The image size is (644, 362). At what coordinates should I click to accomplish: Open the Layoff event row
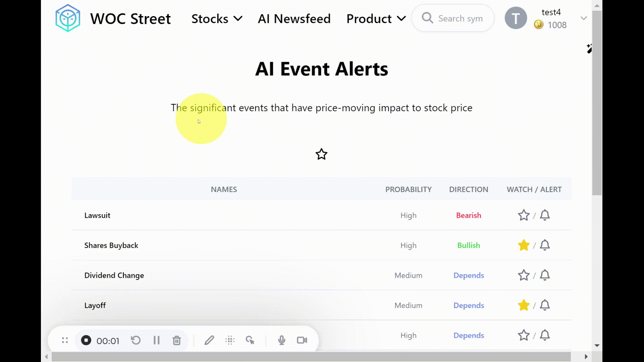[x=95, y=305]
